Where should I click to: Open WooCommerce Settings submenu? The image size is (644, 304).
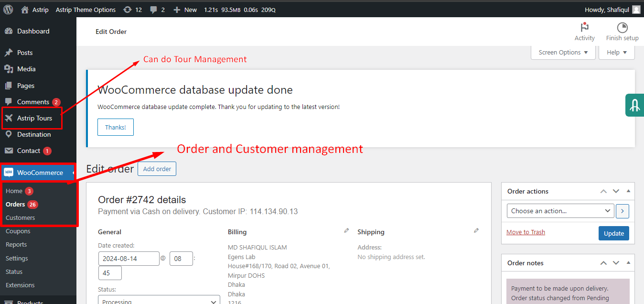pos(17,258)
